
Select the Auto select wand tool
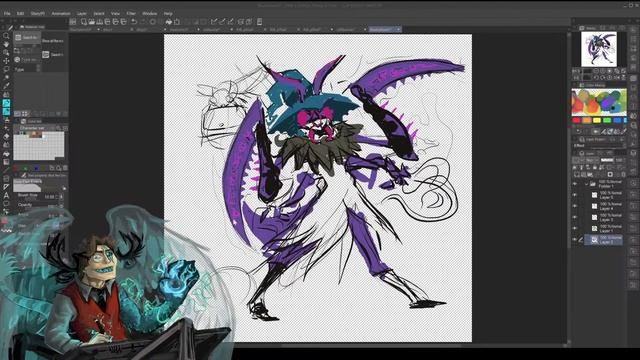click(6, 77)
